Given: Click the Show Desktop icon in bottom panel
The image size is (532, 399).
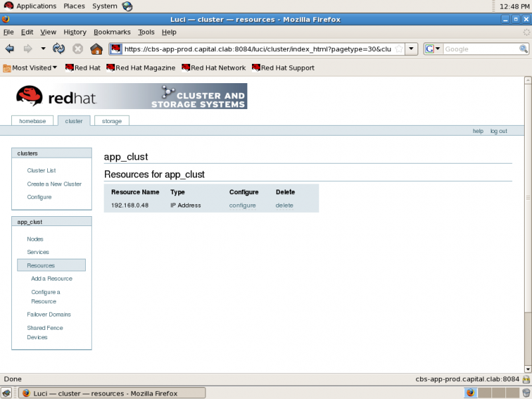Looking at the screenshot, I should point(7,393).
